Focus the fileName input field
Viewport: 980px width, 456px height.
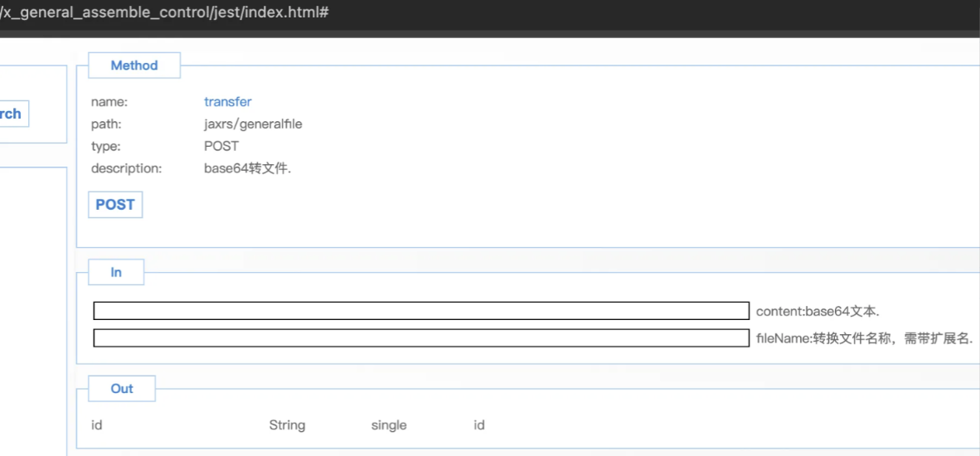click(x=420, y=338)
